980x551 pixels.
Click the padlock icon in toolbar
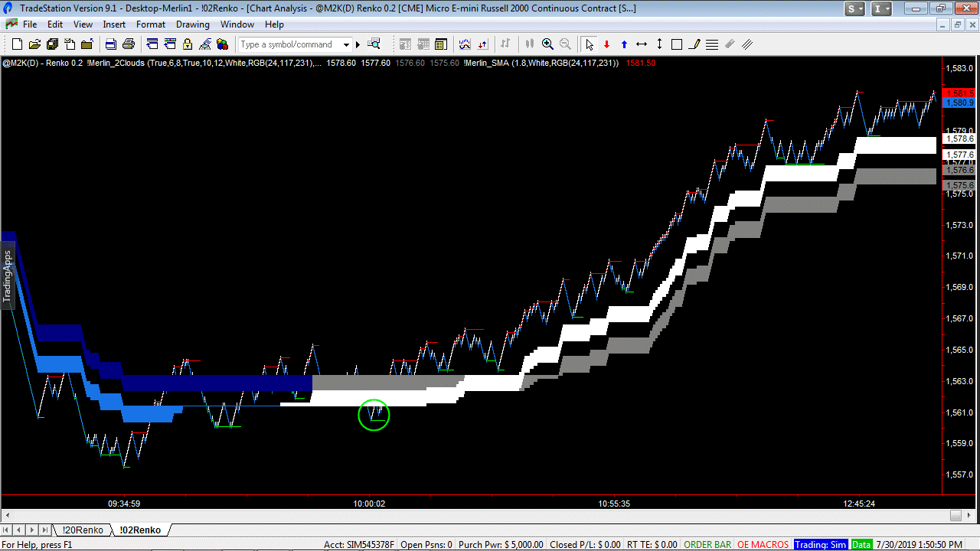click(x=188, y=44)
